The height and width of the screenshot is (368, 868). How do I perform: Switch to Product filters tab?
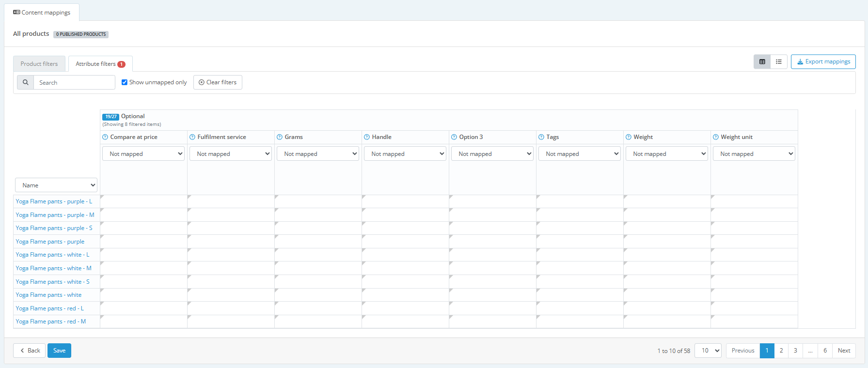[39, 64]
